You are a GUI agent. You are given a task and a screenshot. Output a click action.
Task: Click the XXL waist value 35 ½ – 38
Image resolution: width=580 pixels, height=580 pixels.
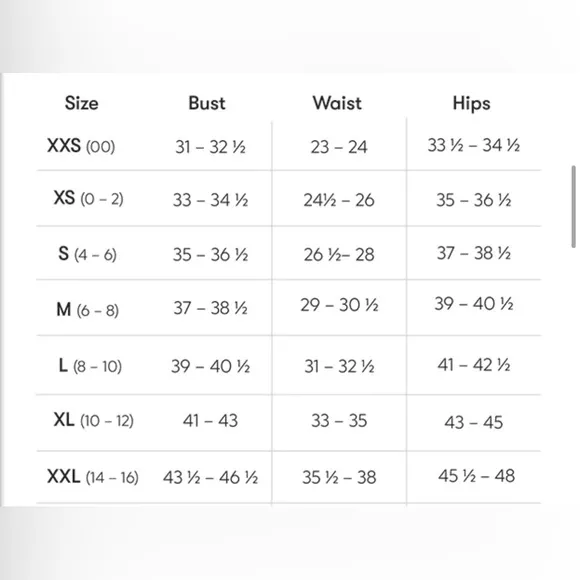[x=339, y=478]
